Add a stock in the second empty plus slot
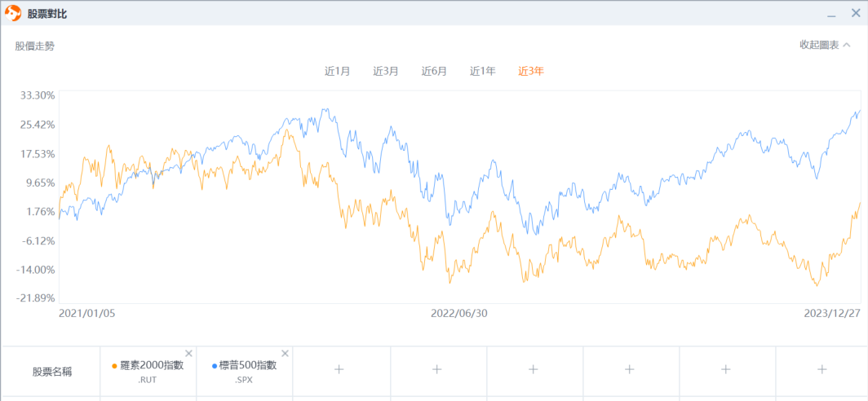The width and height of the screenshot is (868, 401). click(x=436, y=369)
